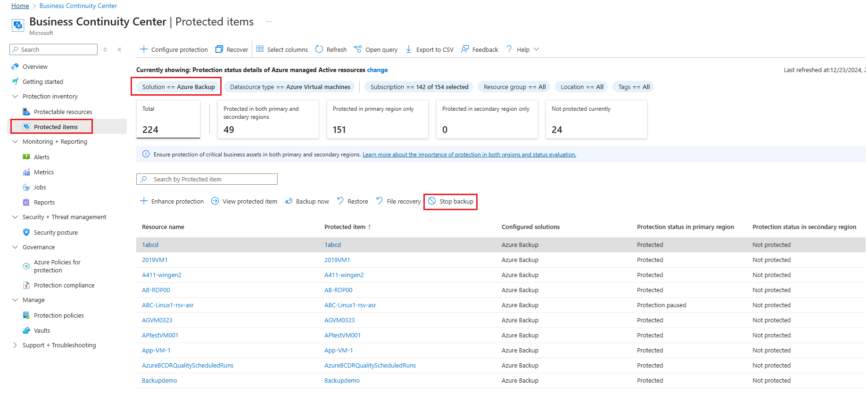Image resolution: width=868 pixels, height=401 pixels.
Task: Click the Vaults cloud icon
Action: click(x=26, y=331)
